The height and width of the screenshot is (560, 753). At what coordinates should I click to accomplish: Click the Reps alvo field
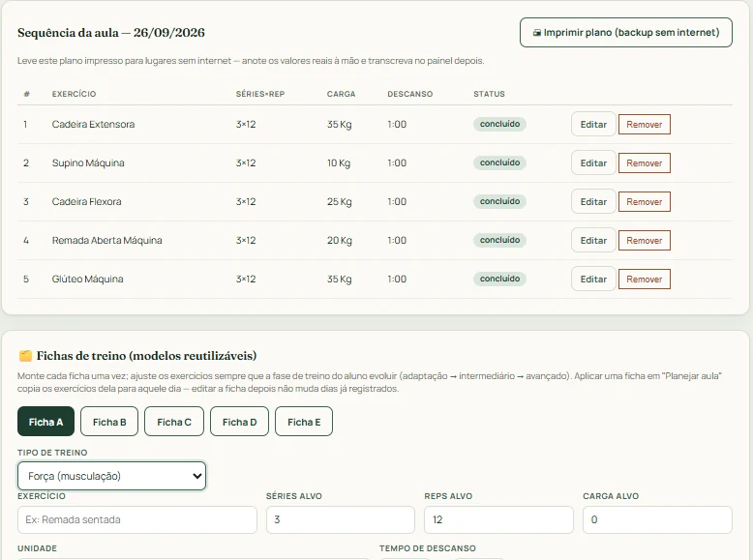(498, 519)
